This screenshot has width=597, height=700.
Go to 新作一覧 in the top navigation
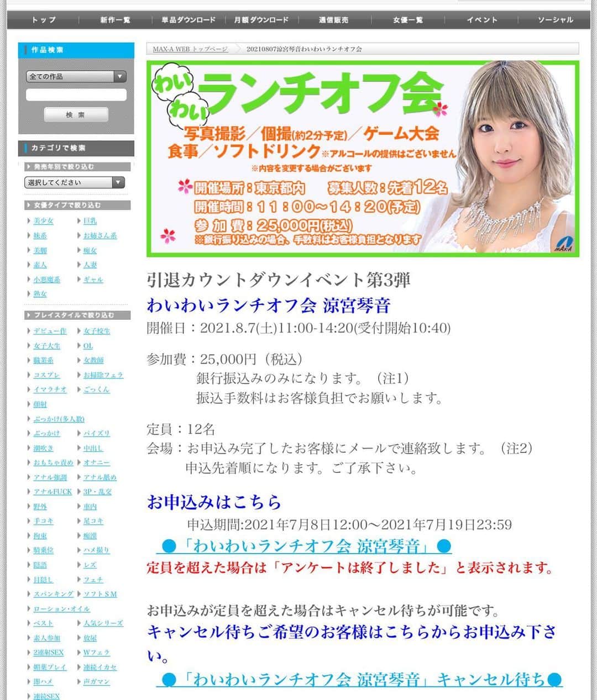point(115,20)
